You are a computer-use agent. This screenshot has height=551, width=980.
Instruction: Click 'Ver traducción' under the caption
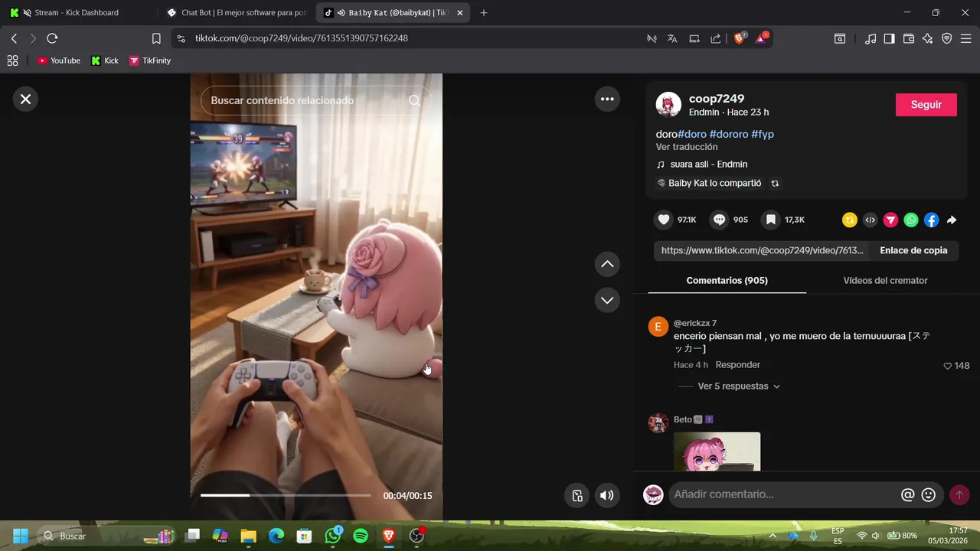pos(687,147)
